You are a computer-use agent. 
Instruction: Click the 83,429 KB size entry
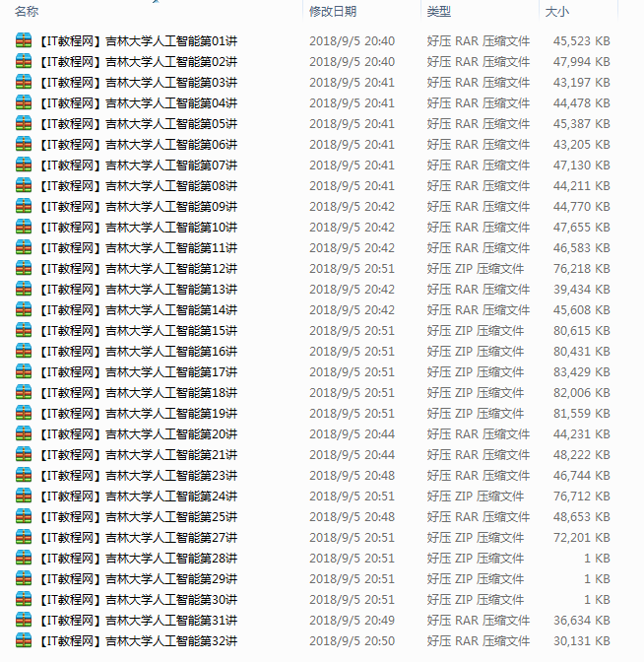pyautogui.click(x=581, y=372)
